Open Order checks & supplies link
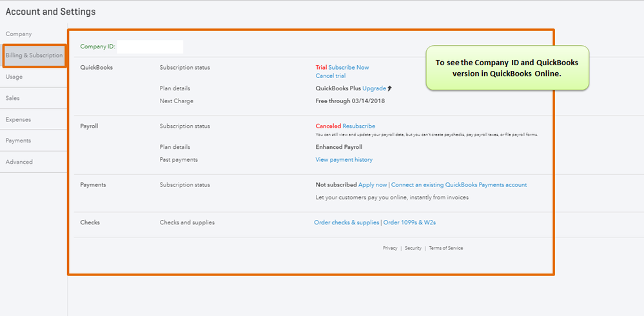The width and height of the screenshot is (644, 316). 347,222
